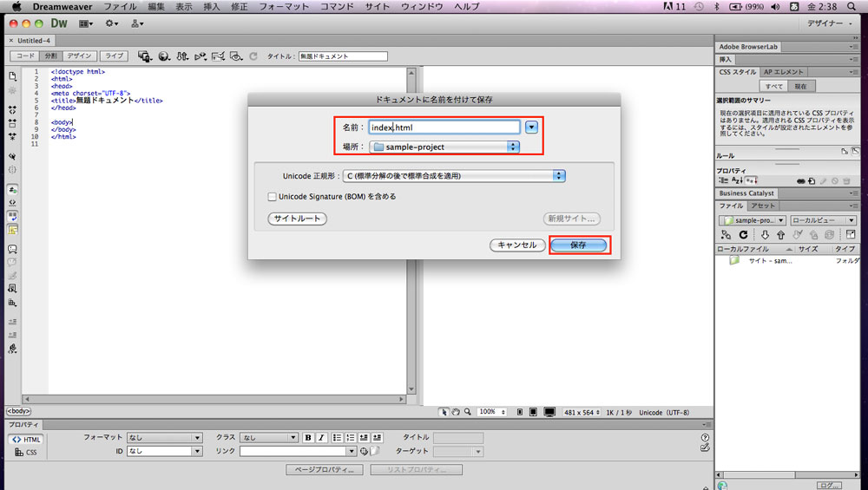
Task: Select the arrow select tool in status bar
Action: point(444,412)
